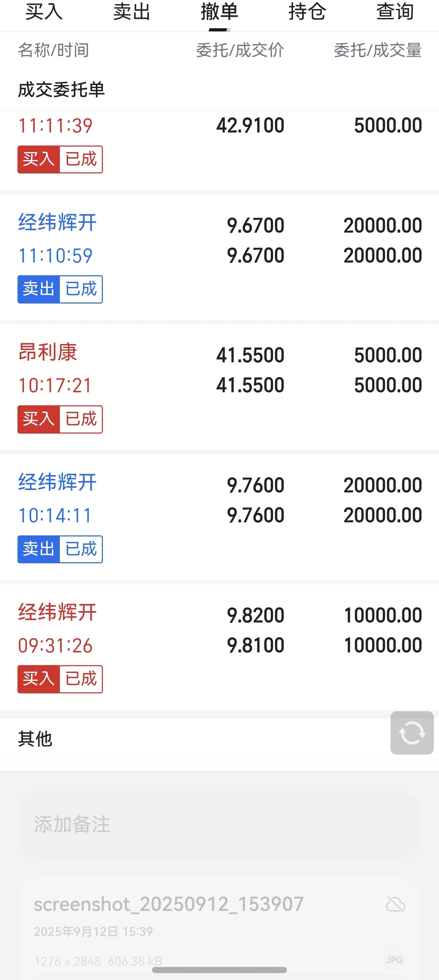Tap 卖出 badge on the 9.6700 order

(39, 289)
